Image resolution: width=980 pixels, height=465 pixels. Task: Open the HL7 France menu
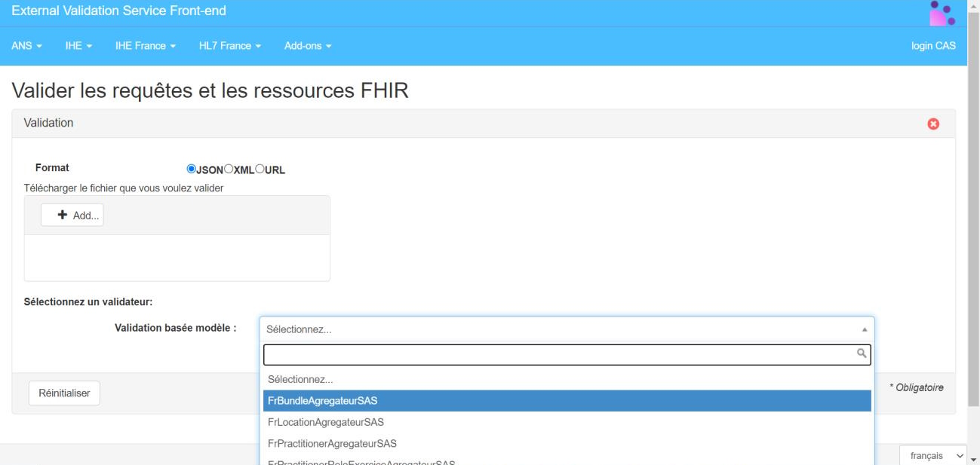pos(230,46)
